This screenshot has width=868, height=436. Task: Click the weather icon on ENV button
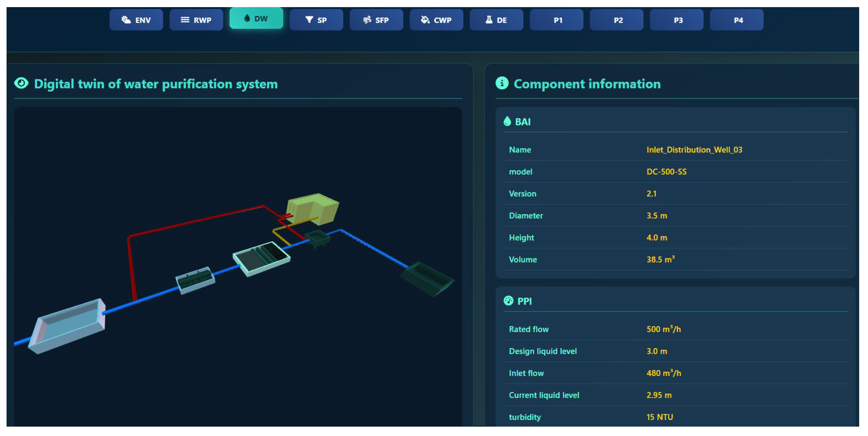tap(126, 20)
